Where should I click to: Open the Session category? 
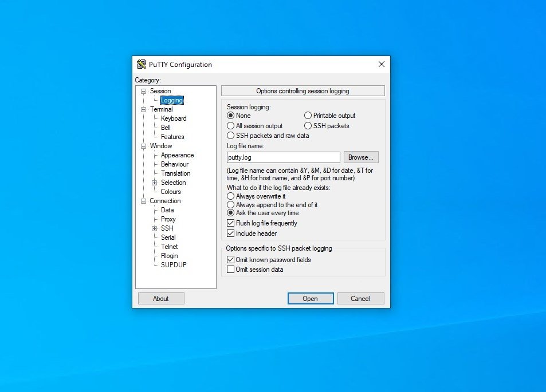pos(160,91)
